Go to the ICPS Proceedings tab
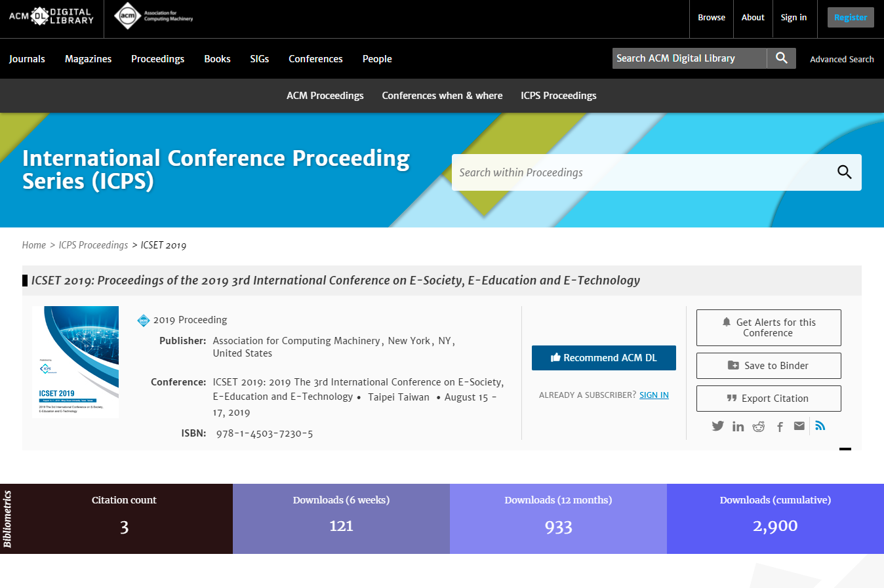This screenshot has width=884, height=588. (x=559, y=96)
